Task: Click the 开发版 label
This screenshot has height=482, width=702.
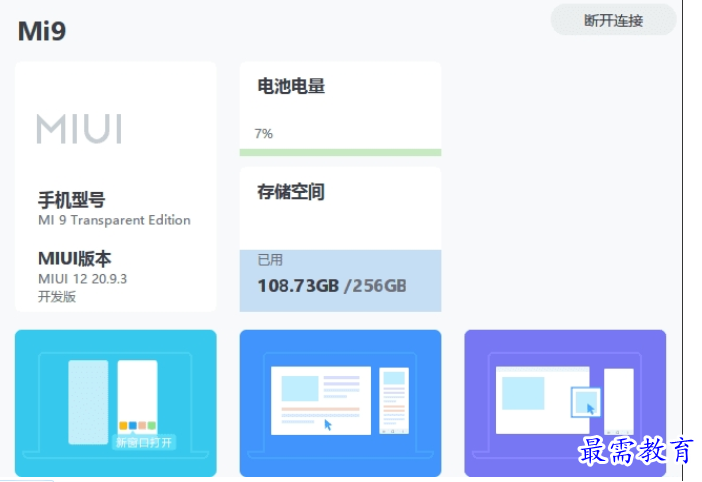Action: click(x=57, y=296)
